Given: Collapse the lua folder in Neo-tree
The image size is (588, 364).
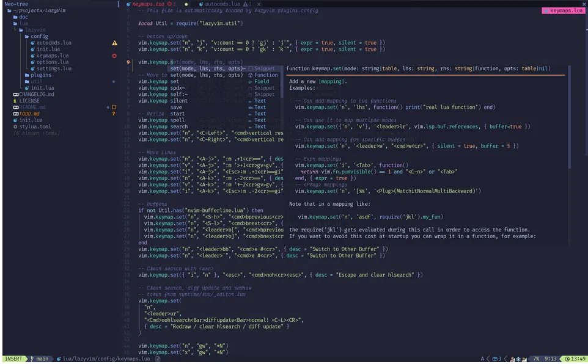Looking at the screenshot, I should pyautogui.click(x=15, y=23).
